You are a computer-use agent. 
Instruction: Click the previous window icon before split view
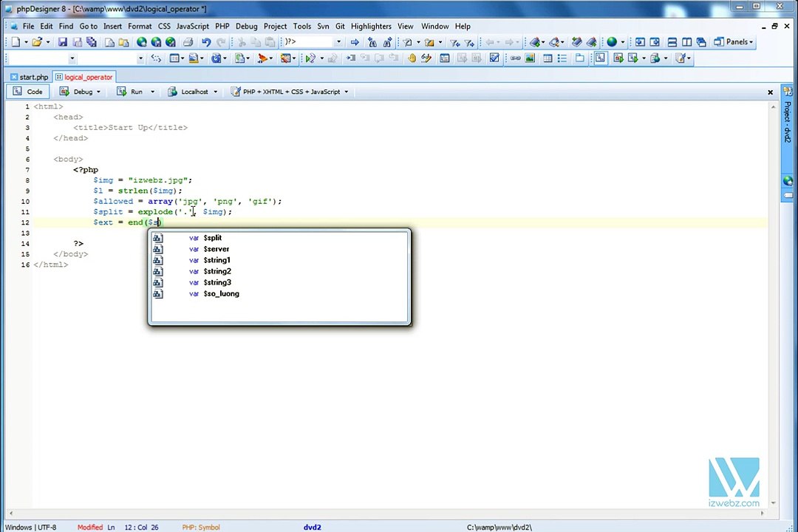click(640, 42)
